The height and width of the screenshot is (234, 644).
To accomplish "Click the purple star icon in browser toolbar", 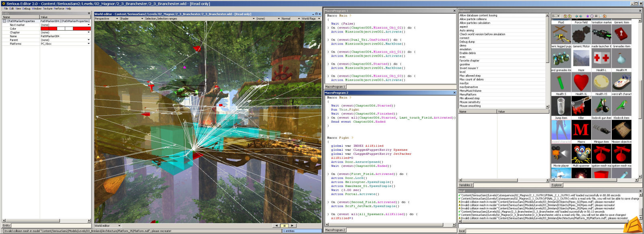I will click(x=588, y=16).
